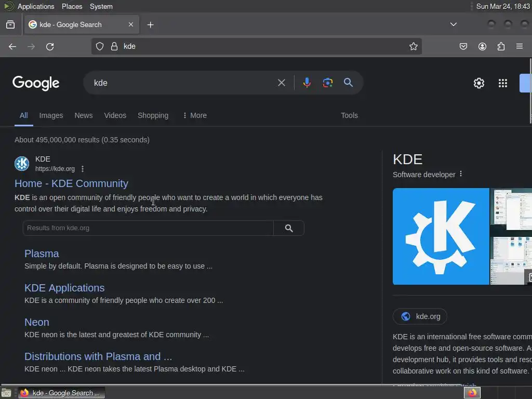Open the Pocket save icon

[x=463, y=46]
